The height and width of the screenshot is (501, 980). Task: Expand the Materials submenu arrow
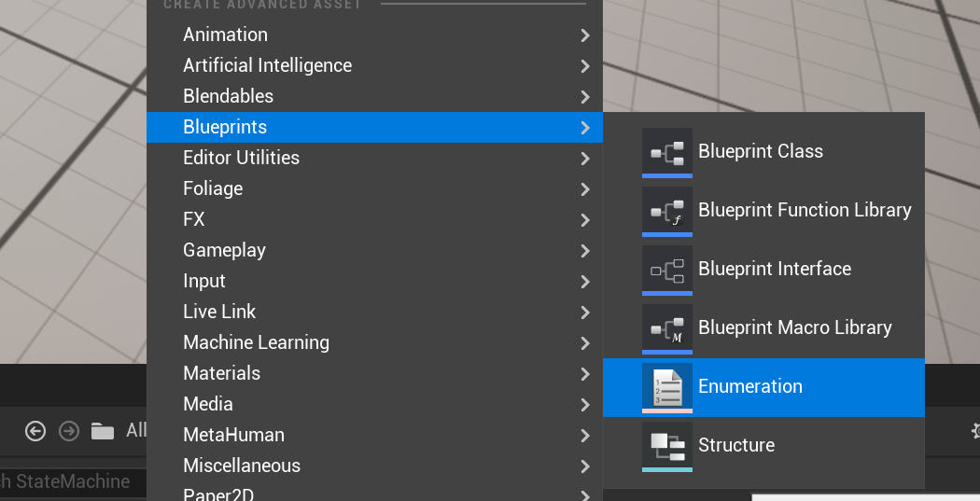(585, 374)
